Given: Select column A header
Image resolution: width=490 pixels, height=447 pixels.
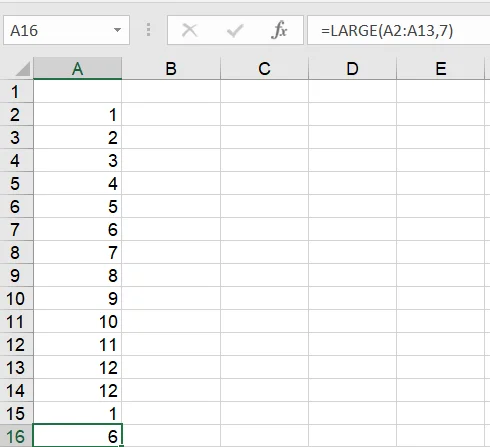Looking at the screenshot, I should pyautogui.click(x=78, y=69).
